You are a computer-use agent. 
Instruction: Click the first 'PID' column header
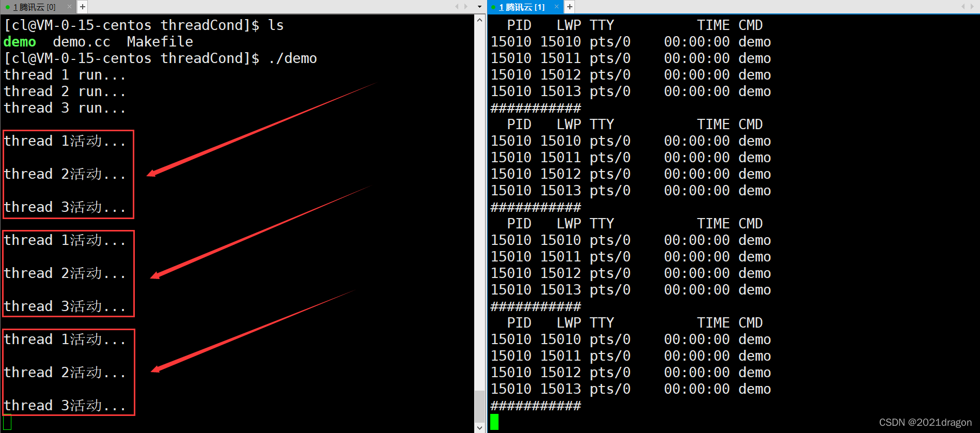pos(519,25)
